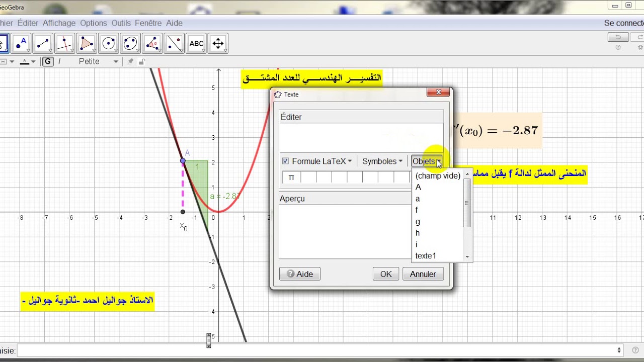Click the Se connecter link
This screenshot has width=644, height=362.
624,23
